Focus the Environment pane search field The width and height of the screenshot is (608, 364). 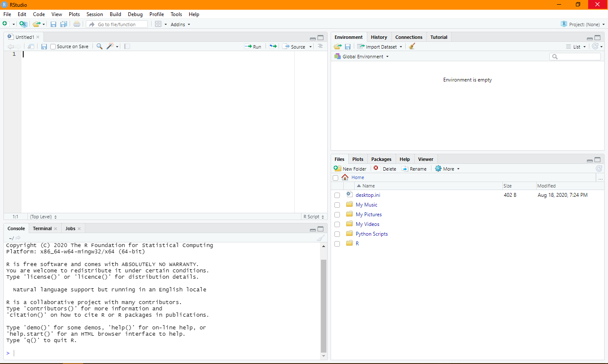[575, 57]
